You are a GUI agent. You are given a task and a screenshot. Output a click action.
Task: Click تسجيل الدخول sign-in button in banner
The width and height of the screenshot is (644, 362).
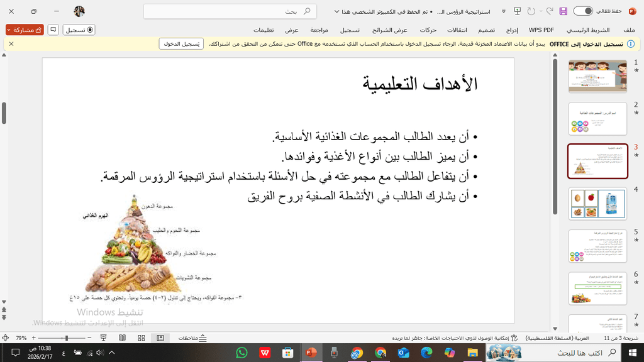point(181,44)
